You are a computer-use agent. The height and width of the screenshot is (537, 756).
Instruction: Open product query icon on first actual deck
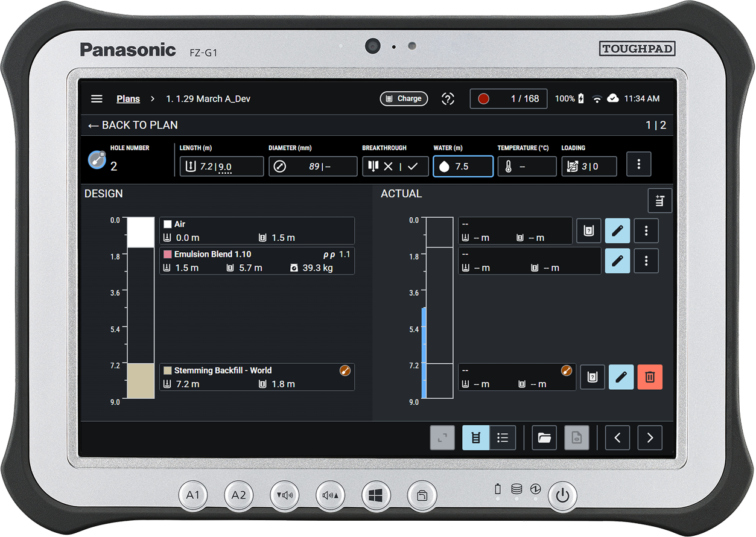coord(589,230)
